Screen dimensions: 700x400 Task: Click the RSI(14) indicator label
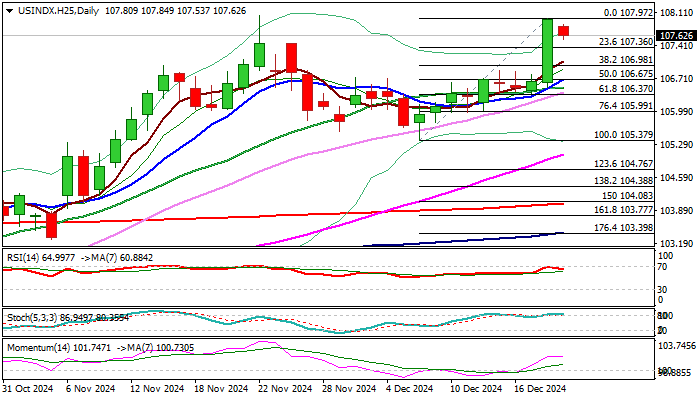[23, 256]
